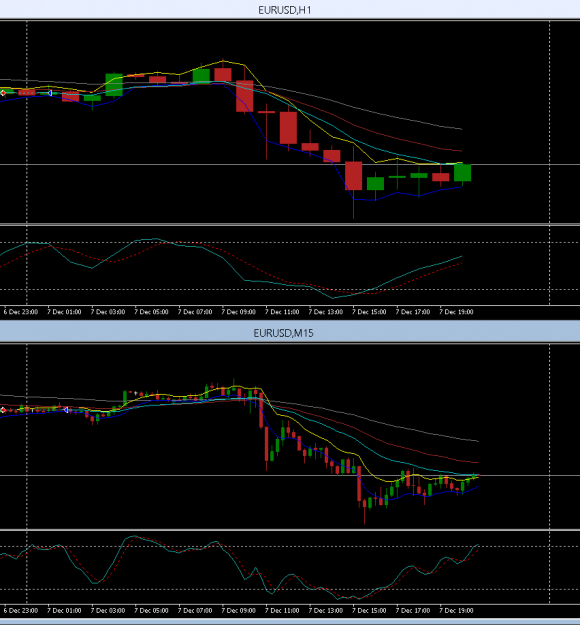Click '7 Dec 13:00' on M15 time axis
Image resolution: width=580 pixels, height=625 pixels.
[x=326, y=610]
